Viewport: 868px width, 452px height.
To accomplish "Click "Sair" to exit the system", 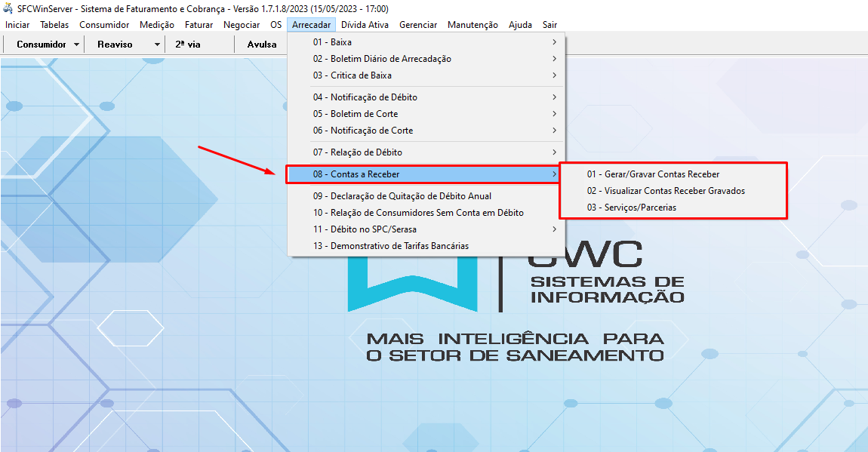I will (549, 24).
